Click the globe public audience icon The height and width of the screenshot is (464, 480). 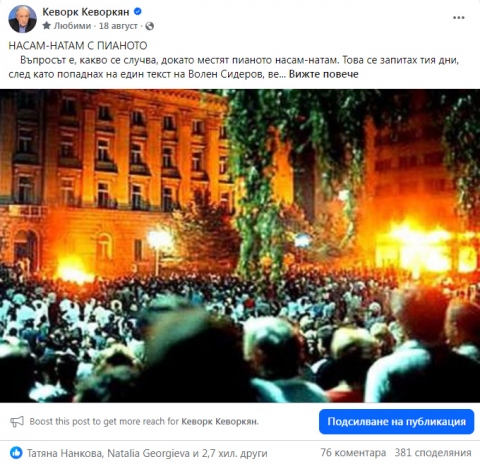150,26
